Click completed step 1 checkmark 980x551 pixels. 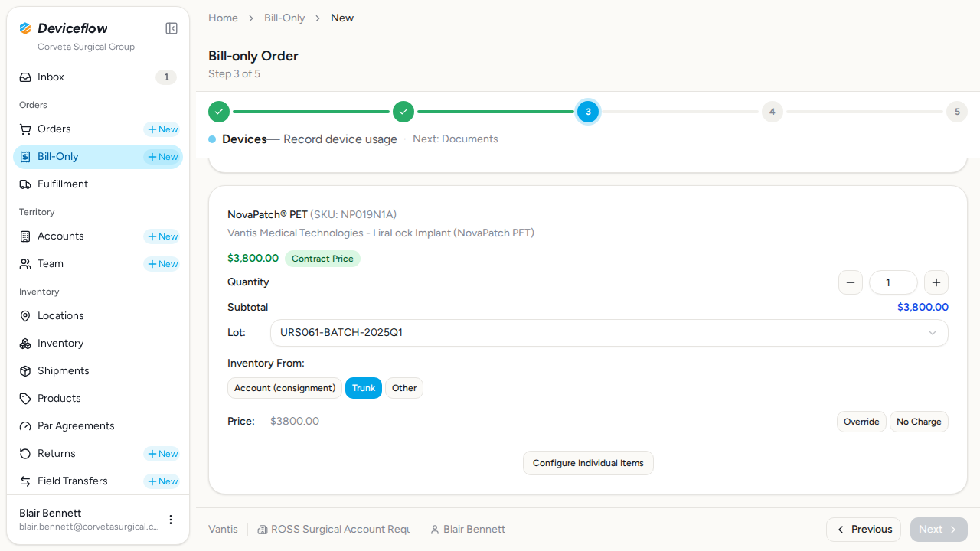pos(219,112)
